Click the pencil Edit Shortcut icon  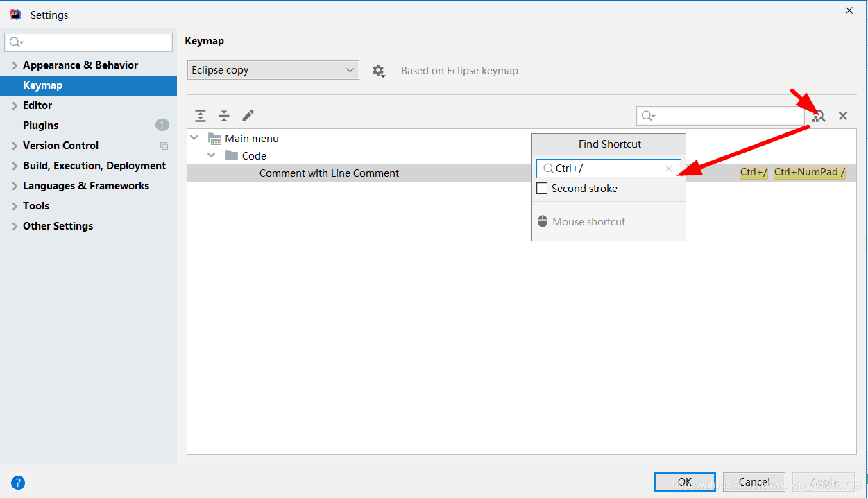[x=248, y=115]
